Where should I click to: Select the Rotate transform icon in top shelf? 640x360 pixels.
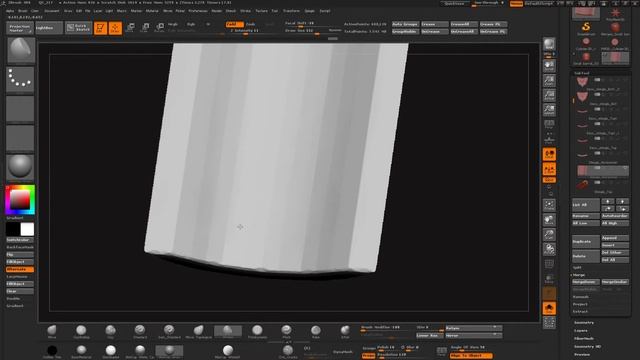160,28
